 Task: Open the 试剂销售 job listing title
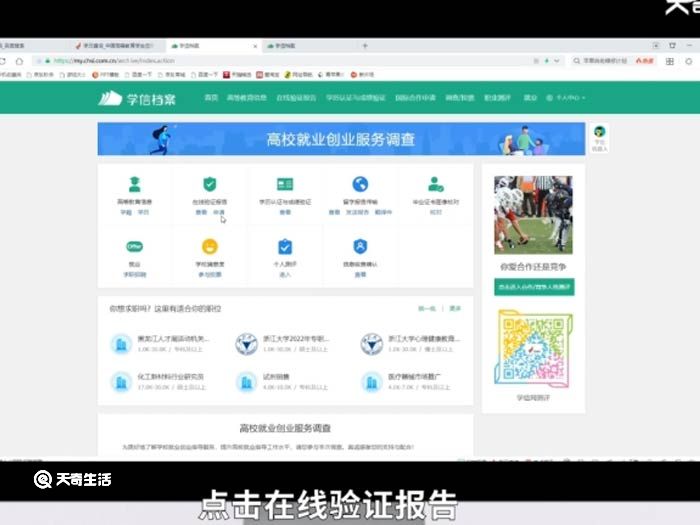pyautogui.click(x=276, y=377)
